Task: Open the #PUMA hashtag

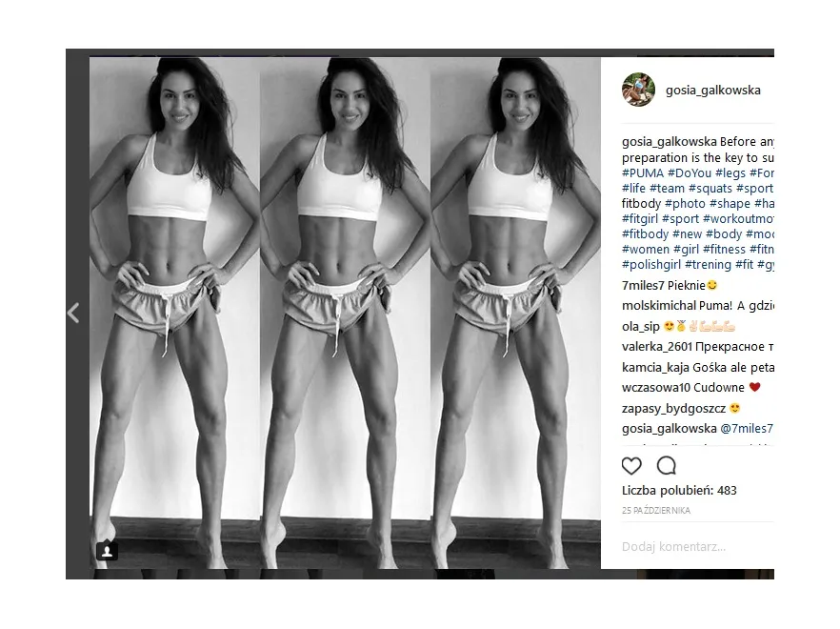Action: point(643,173)
